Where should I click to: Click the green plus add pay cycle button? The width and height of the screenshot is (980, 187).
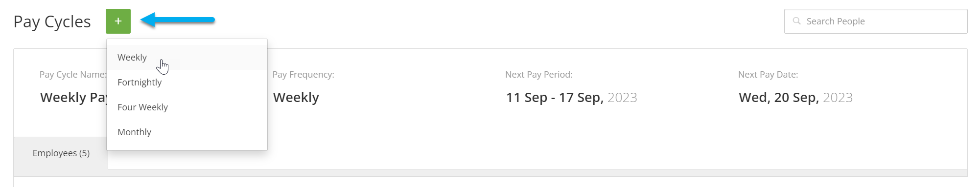(118, 21)
